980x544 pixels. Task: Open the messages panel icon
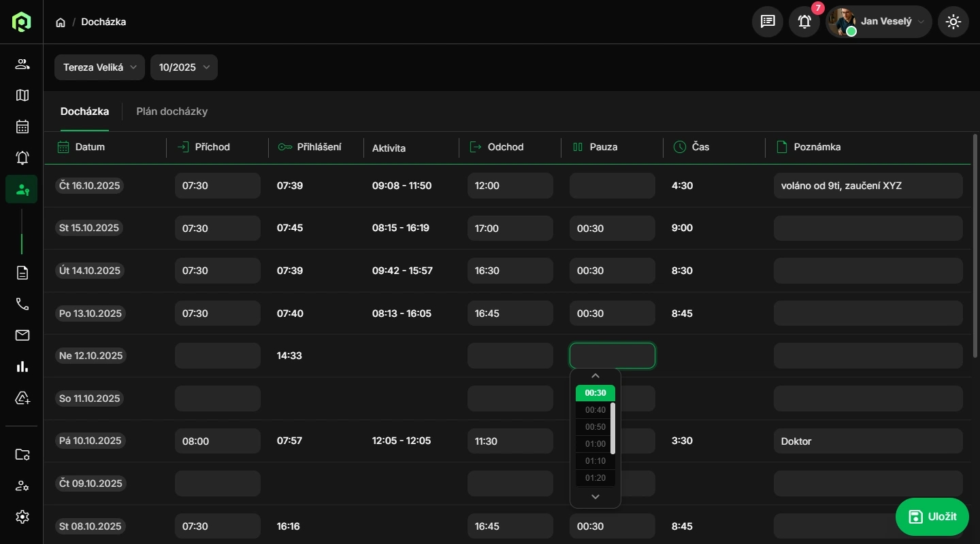[x=767, y=22]
